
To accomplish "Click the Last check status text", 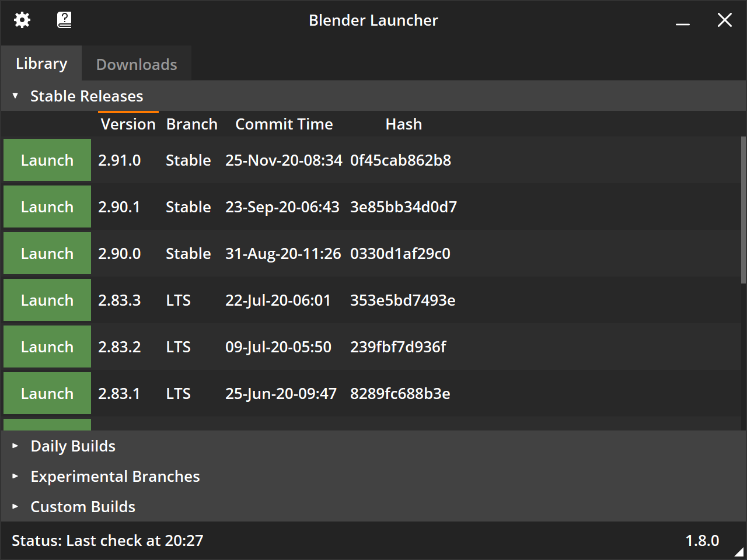I will (108, 541).
